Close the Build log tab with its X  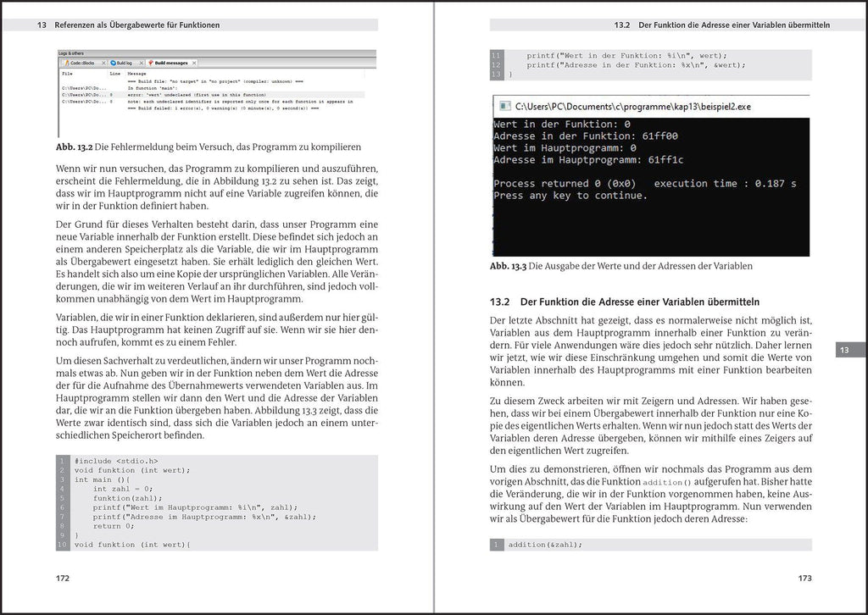coord(139,63)
